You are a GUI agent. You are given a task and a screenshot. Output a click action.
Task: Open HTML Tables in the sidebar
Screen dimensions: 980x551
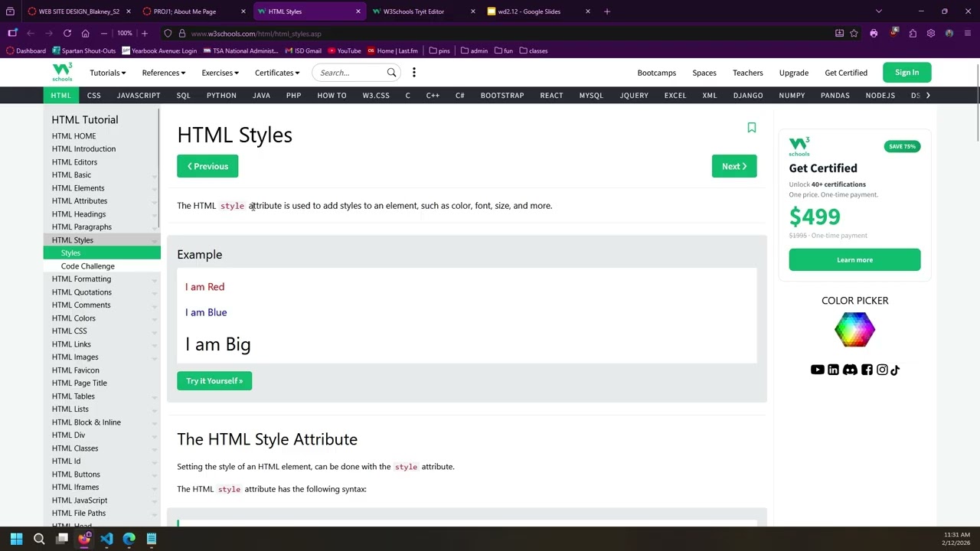[x=73, y=396]
